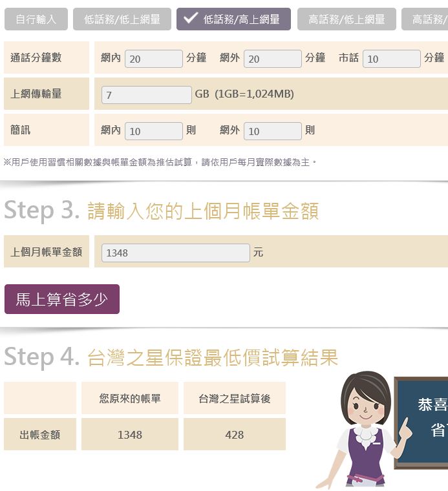Viewport: 448px width, 491px height.
Task: Click the 網內 call minutes input field
Action: [153, 59]
